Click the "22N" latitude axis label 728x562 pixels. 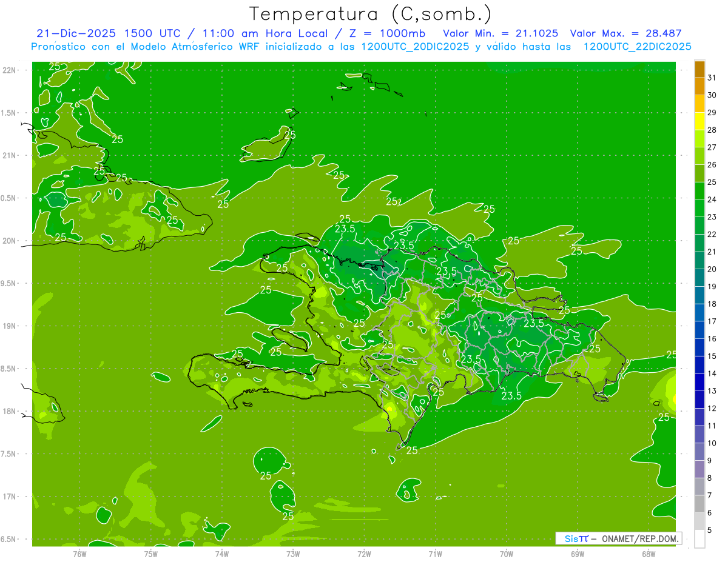pyautogui.click(x=8, y=70)
